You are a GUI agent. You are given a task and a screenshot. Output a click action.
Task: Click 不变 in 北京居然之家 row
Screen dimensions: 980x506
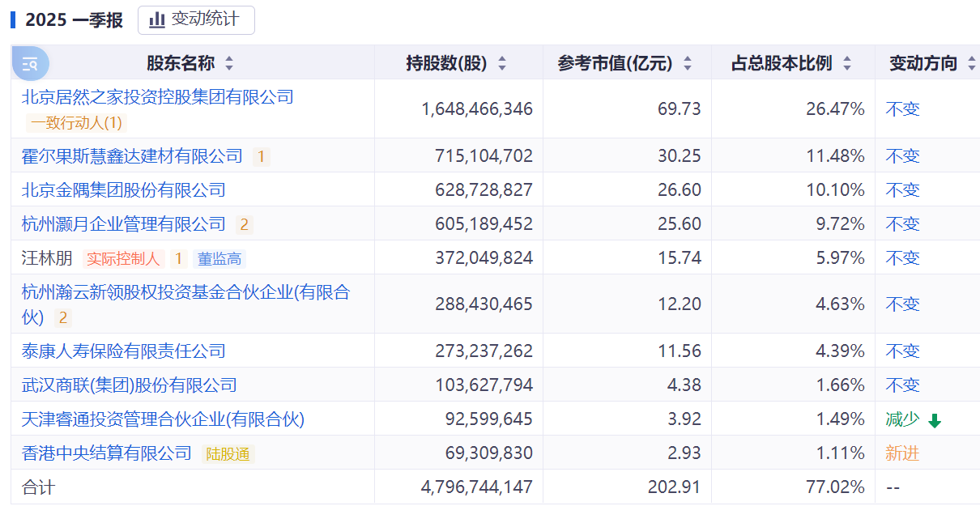click(902, 108)
